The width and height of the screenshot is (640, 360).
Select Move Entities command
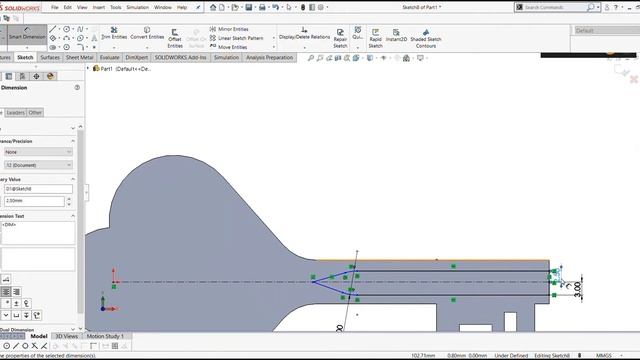click(229, 47)
